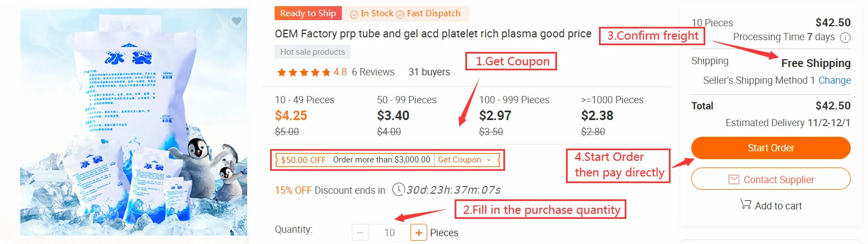The width and height of the screenshot is (868, 244).
Task: Change the seller's shipping method
Action: tap(834, 80)
